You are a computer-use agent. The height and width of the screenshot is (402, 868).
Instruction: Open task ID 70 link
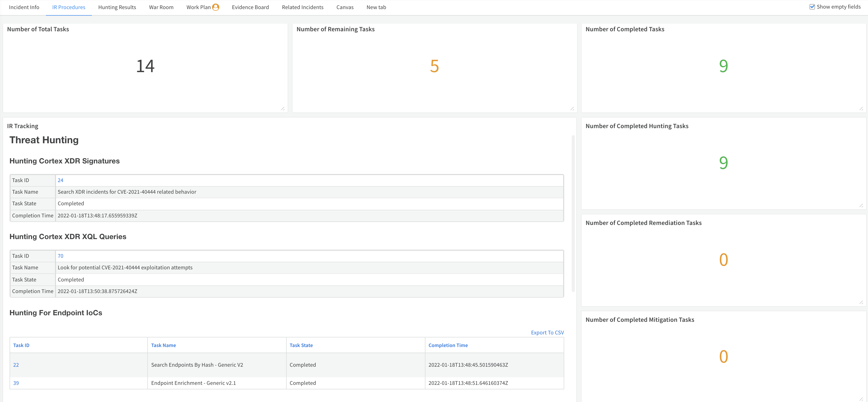coord(60,256)
